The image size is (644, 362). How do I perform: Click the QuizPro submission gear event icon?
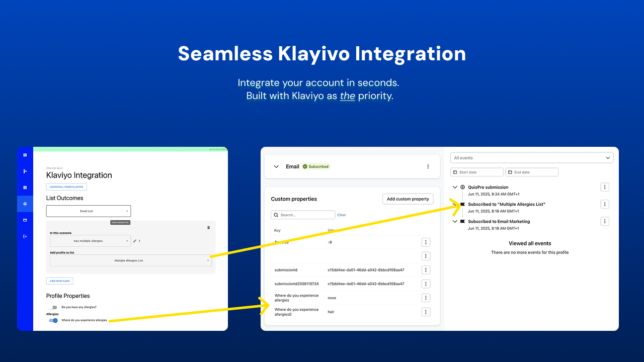click(x=462, y=187)
